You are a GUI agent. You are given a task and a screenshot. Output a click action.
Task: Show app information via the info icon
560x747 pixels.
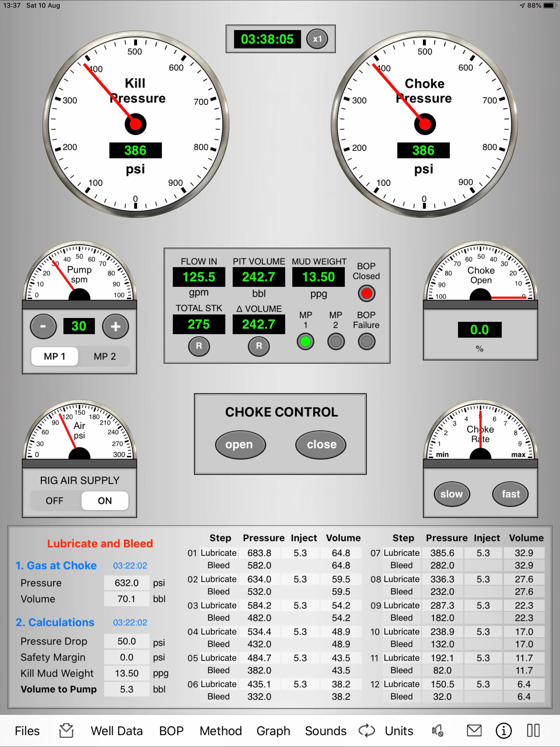coord(503,730)
